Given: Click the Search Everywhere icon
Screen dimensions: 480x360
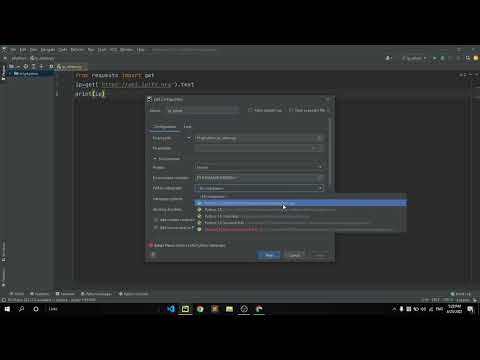Looking at the screenshot, I should coord(468,58).
